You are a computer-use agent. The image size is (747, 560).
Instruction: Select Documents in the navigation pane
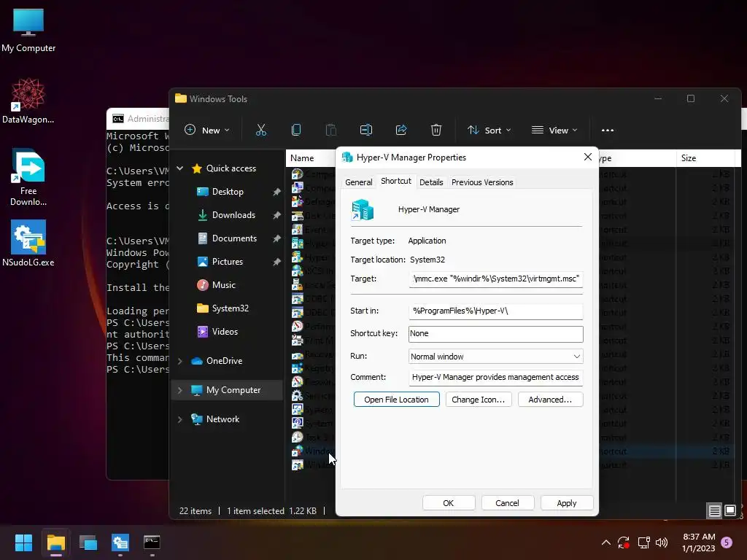point(234,238)
